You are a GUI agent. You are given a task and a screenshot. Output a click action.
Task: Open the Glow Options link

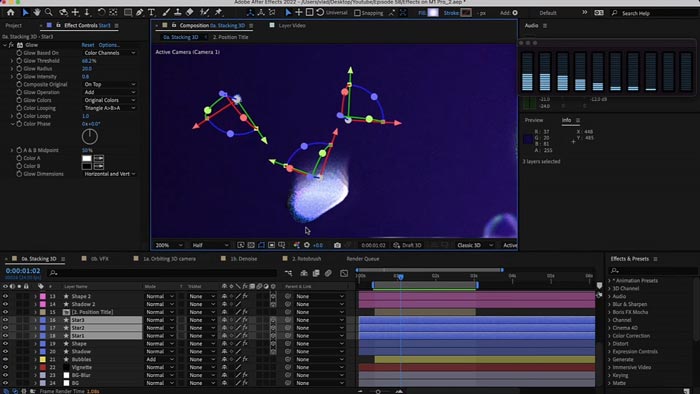[x=109, y=45]
